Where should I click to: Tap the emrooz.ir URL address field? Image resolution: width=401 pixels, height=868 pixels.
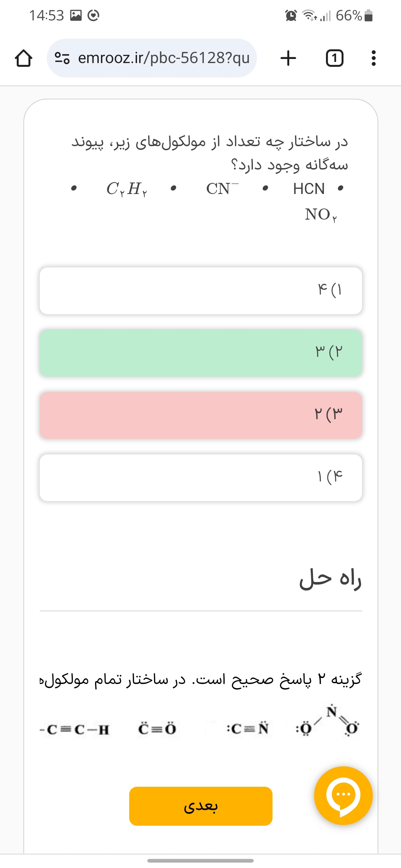tap(163, 58)
